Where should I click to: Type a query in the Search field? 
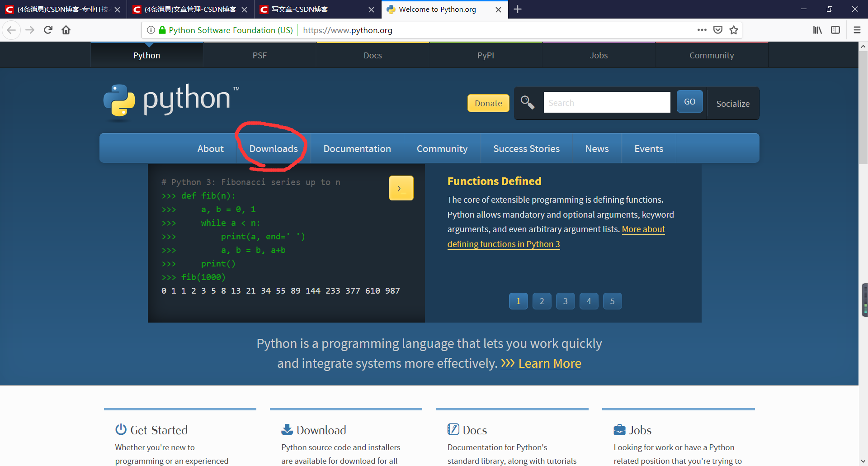[x=607, y=102]
